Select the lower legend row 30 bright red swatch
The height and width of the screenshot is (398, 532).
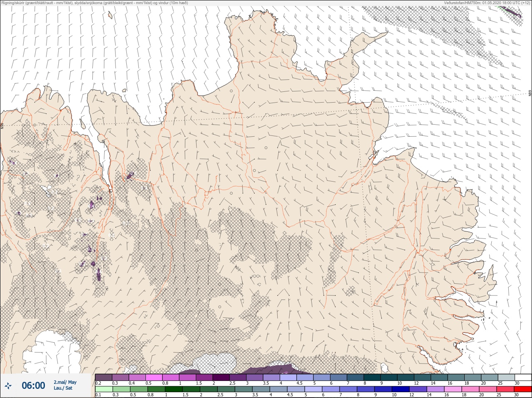point(524,389)
